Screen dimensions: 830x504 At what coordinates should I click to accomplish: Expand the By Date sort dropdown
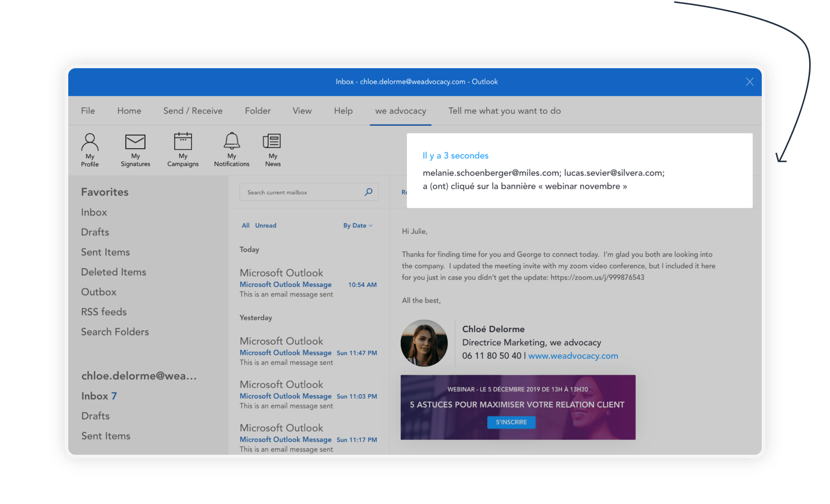pyautogui.click(x=358, y=225)
